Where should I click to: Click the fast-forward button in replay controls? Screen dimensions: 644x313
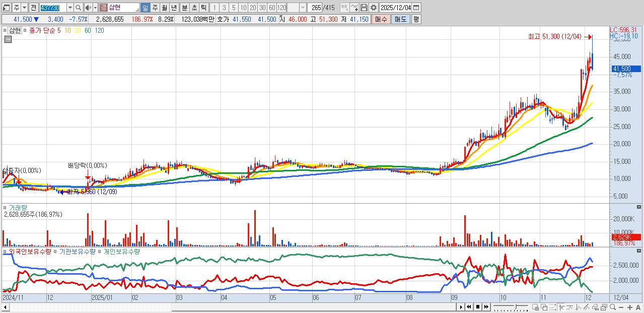pyautogui.click(x=486, y=307)
